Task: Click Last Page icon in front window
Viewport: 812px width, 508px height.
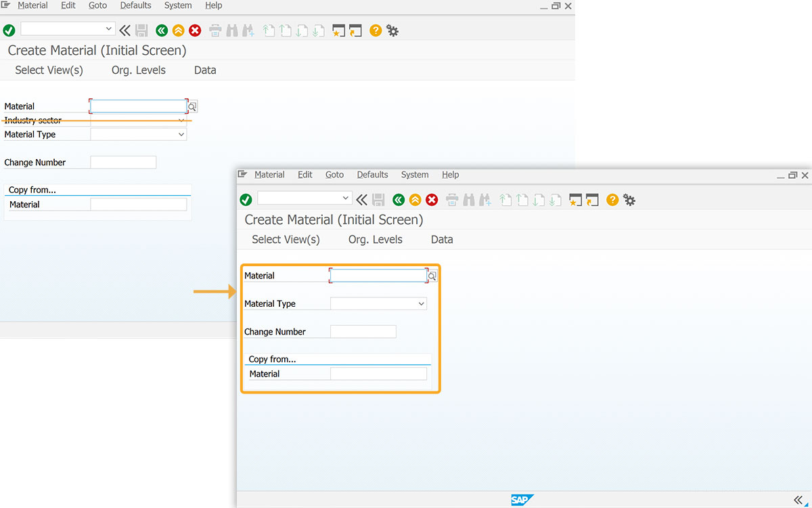Action: pos(555,200)
